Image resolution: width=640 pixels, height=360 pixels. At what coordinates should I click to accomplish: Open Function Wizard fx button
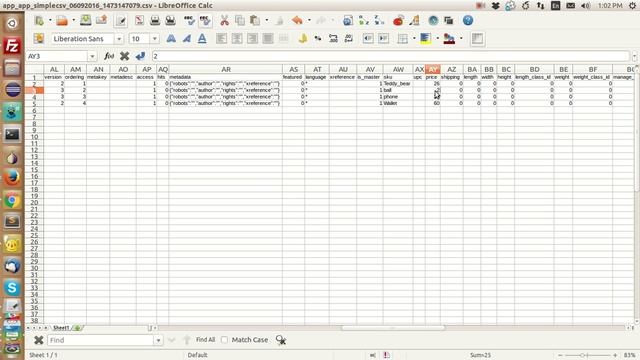click(x=109, y=56)
